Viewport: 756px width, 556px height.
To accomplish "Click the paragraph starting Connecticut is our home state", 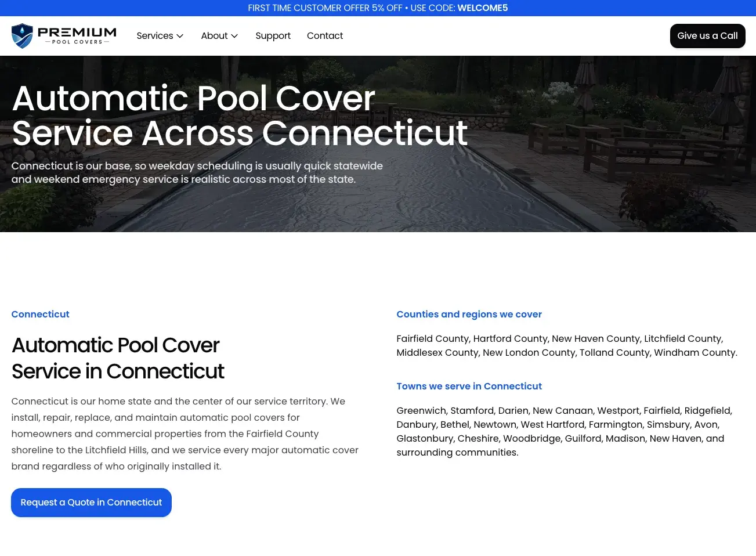I will pyautogui.click(x=185, y=434).
